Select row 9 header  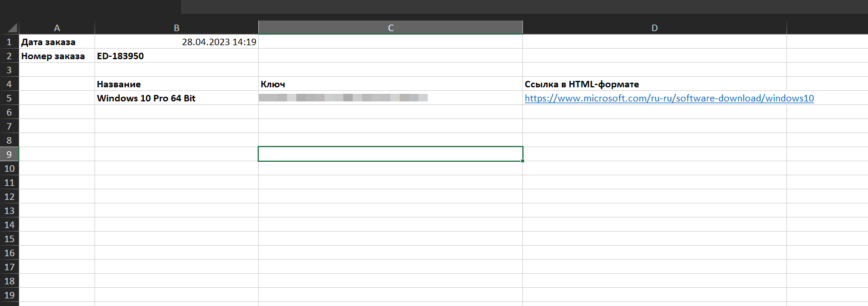tap(9, 155)
